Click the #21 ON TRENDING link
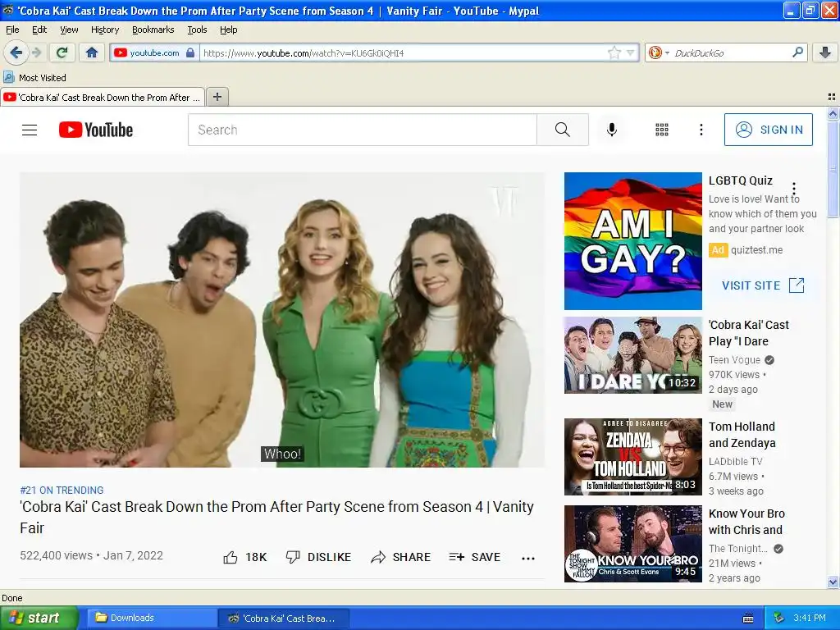Screen dimensions: 840x630 [x=62, y=491]
